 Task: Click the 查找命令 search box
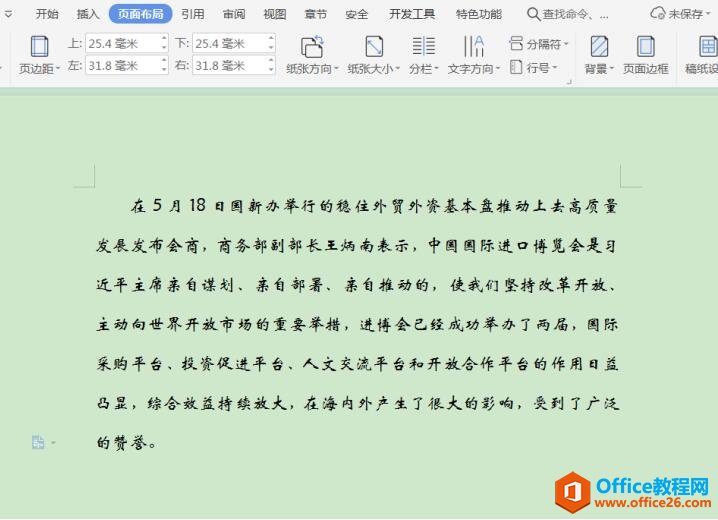[568, 14]
